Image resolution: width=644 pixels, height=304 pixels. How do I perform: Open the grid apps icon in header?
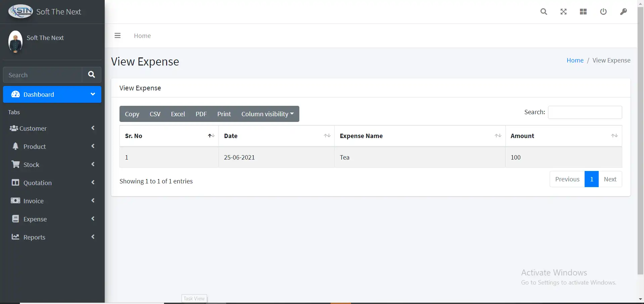(x=583, y=12)
